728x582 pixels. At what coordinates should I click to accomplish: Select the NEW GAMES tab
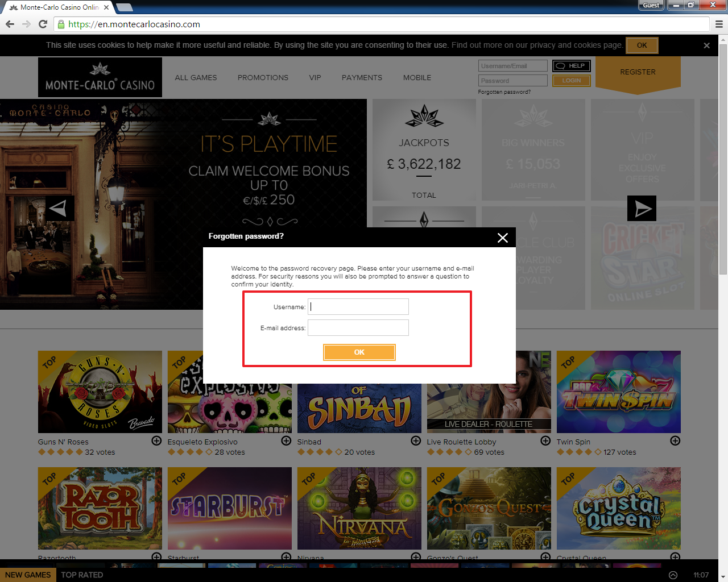point(28,575)
